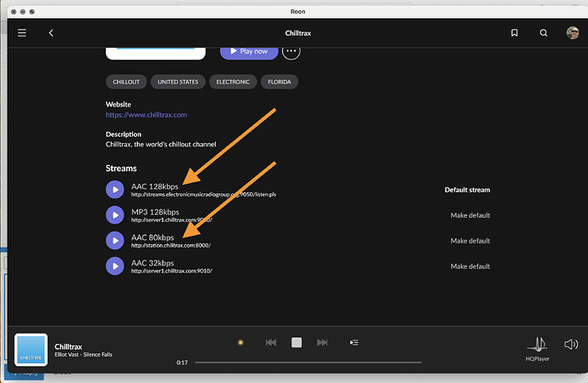
Task: Click the AAC 128kbps stream title
Action: pos(155,186)
